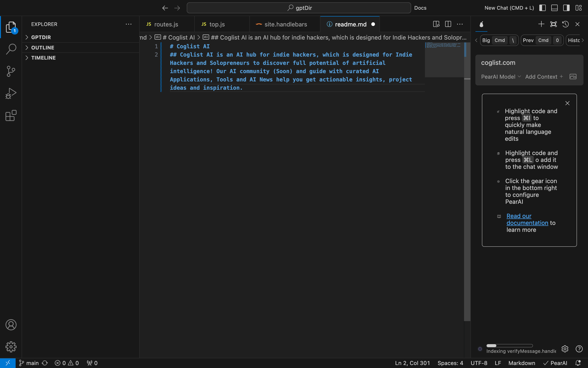The width and height of the screenshot is (588, 368).
Task: Switch git branch main in status bar
Action: [x=29, y=363]
